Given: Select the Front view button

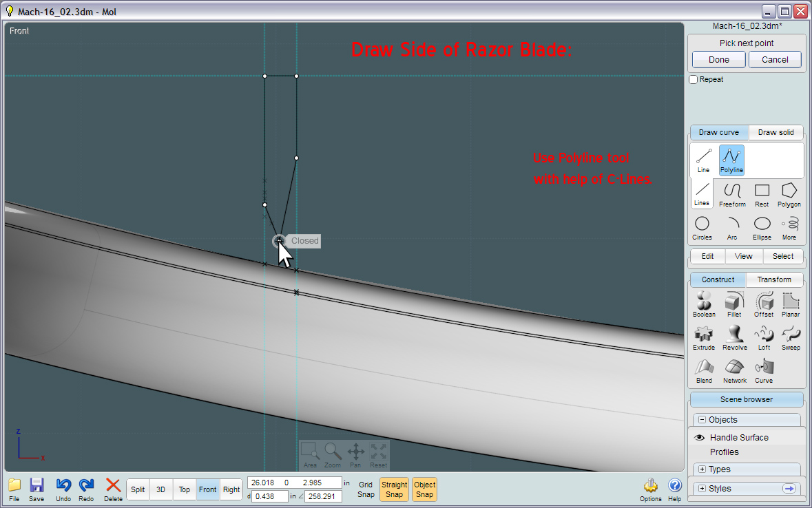Looking at the screenshot, I should 208,489.
